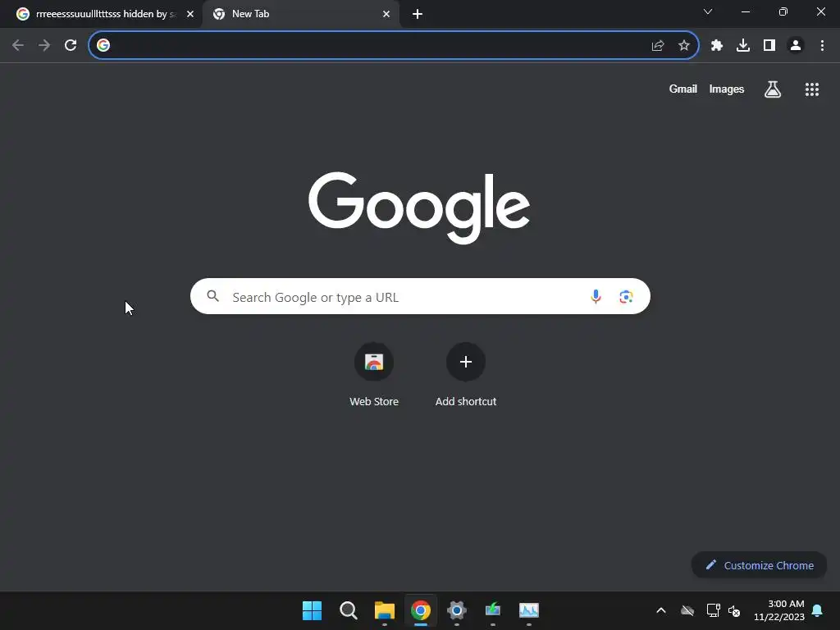
Task: Select the New Tab tab
Action: click(x=300, y=14)
